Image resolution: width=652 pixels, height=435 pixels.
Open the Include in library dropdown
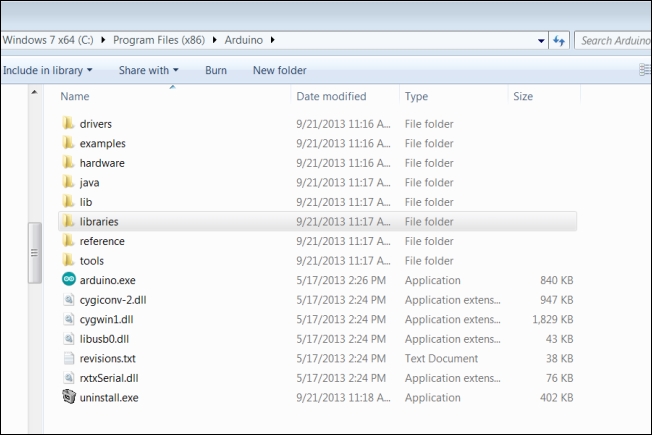coord(47,70)
